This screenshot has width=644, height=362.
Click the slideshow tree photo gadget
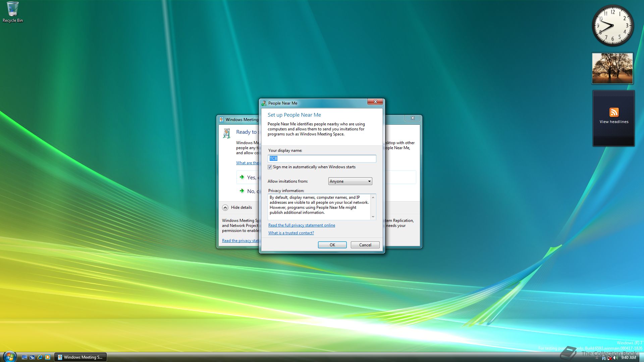[x=612, y=68]
